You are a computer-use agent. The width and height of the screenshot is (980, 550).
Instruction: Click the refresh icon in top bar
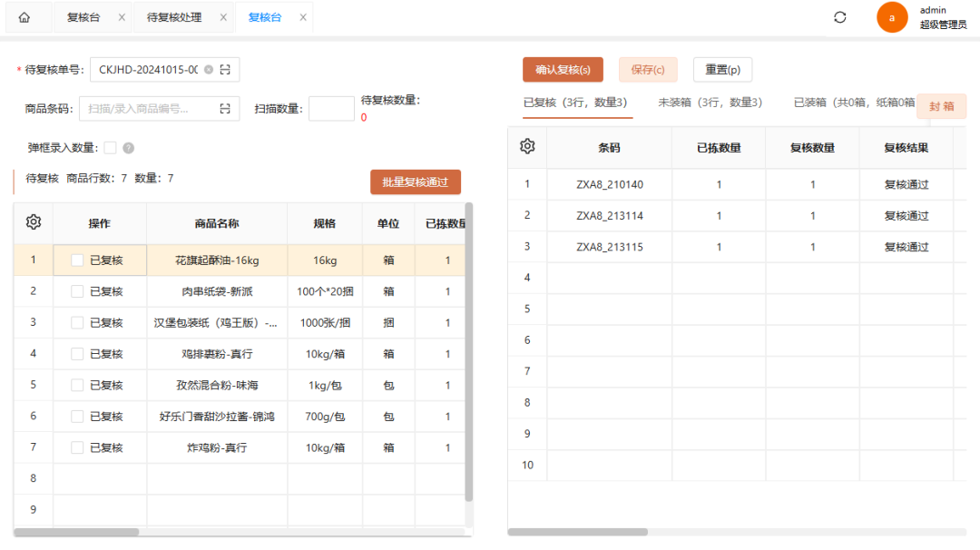point(839,17)
